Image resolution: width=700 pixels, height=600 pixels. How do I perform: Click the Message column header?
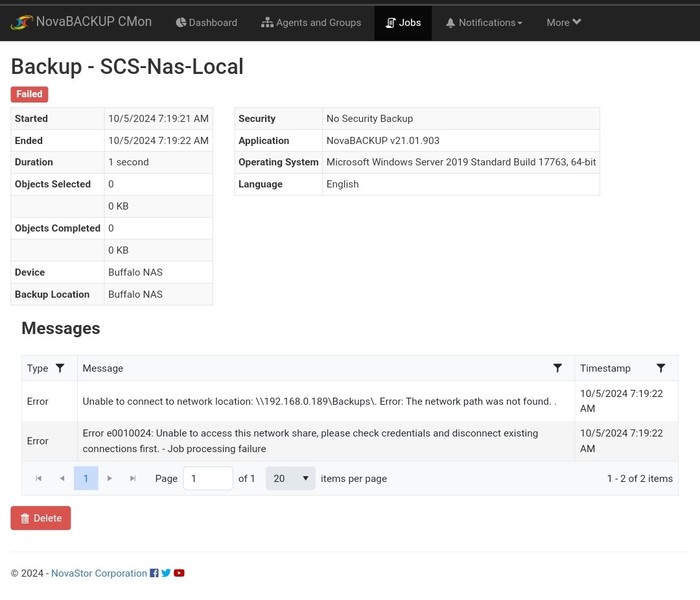point(102,368)
